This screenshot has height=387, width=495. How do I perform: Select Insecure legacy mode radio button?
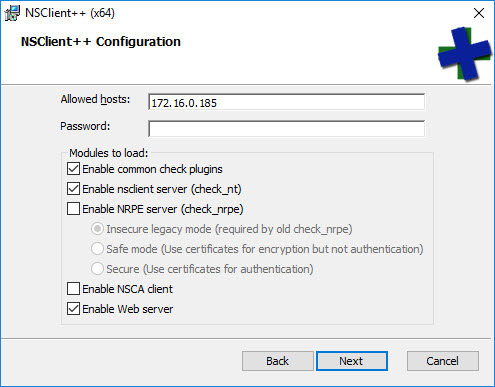click(97, 229)
